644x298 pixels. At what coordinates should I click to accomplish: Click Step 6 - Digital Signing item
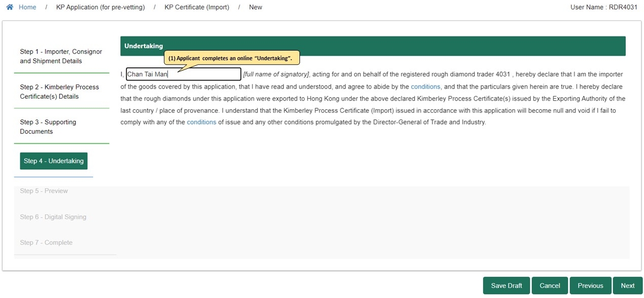[53, 217]
